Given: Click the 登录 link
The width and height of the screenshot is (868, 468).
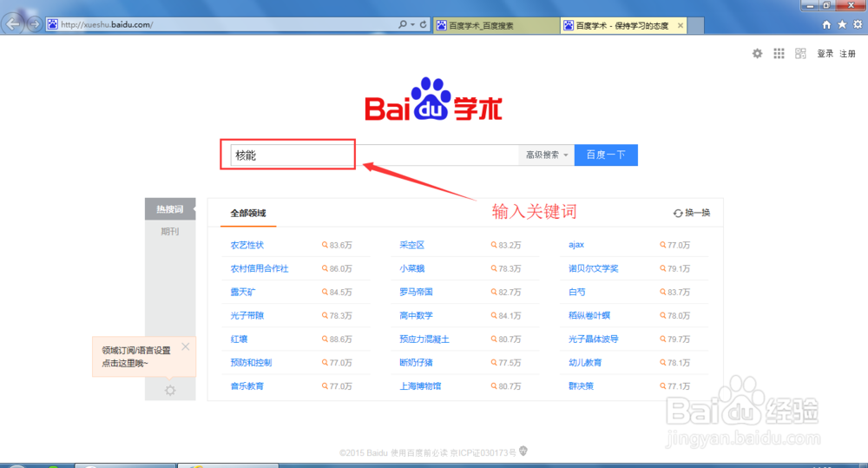Looking at the screenshot, I should point(825,54).
